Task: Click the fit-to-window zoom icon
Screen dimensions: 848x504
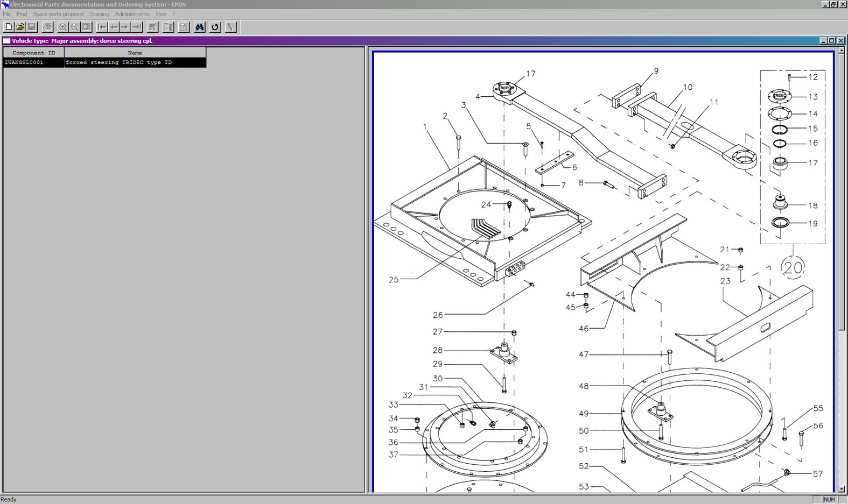Action: coord(86,27)
